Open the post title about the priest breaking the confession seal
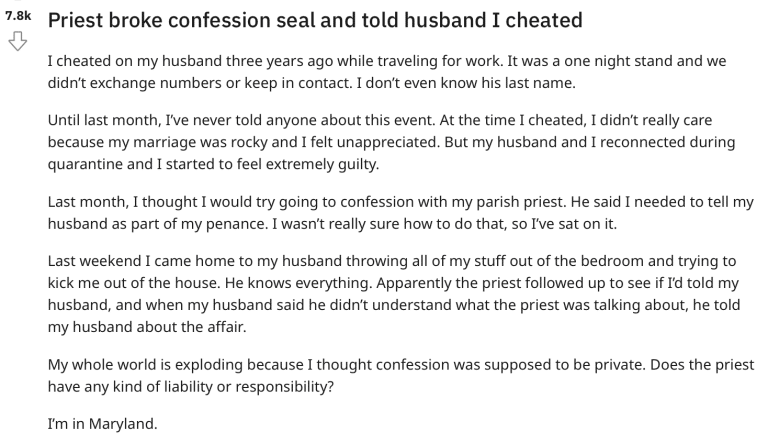The height and width of the screenshot is (443, 768). tap(315, 21)
